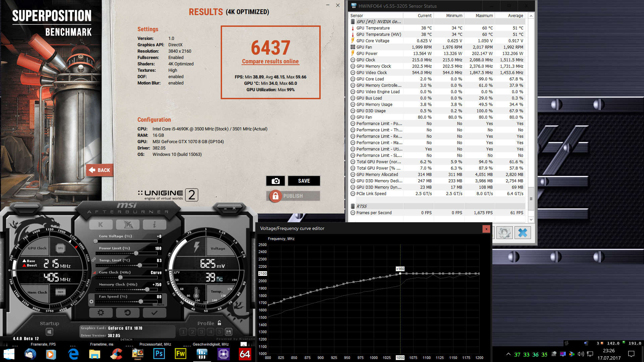This screenshot has width=644, height=362.
Task: Click the Maximum column header
Action: 484,16
